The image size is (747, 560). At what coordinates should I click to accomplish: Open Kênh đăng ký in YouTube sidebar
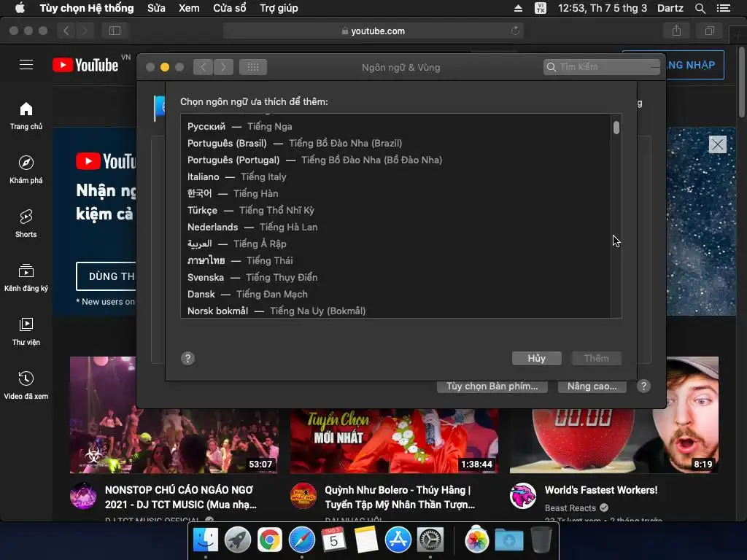click(26, 277)
